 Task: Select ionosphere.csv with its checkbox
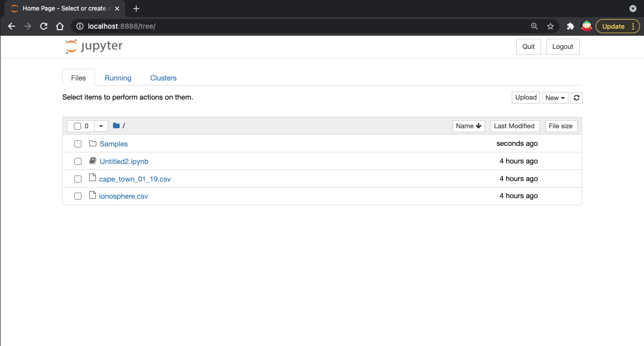tap(78, 196)
